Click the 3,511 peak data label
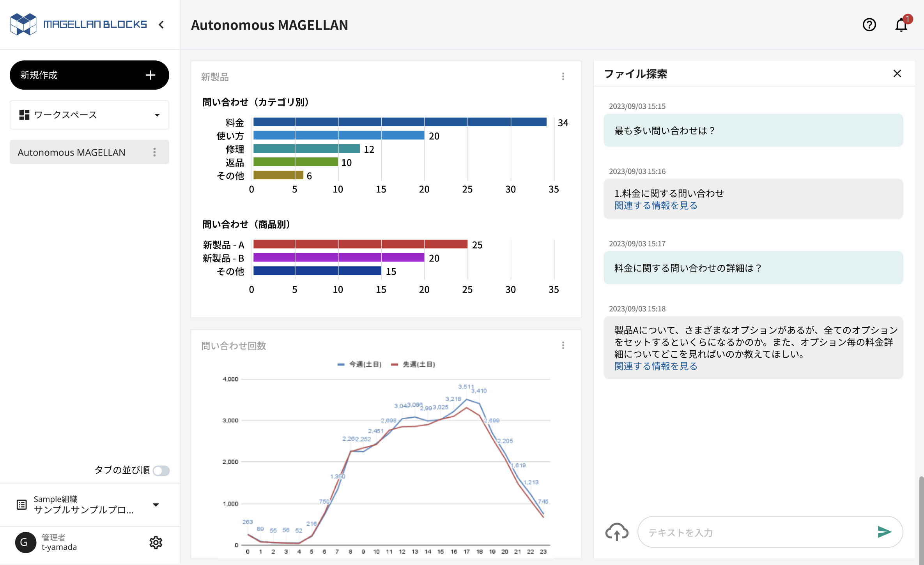This screenshot has width=924, height=565. click(466, 387)
